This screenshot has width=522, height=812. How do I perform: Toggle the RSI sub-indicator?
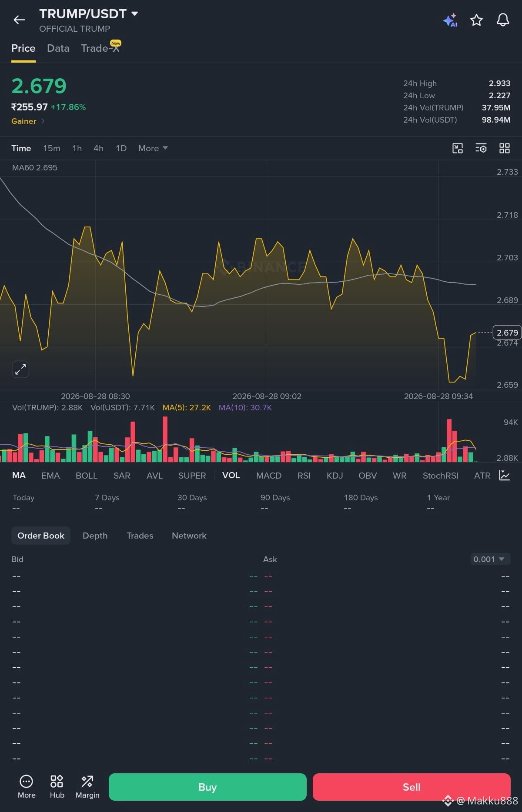coord(304,476)
